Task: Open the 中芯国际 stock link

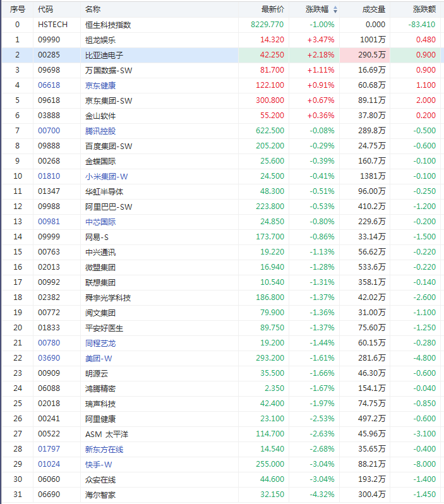Action: (100, 222)
